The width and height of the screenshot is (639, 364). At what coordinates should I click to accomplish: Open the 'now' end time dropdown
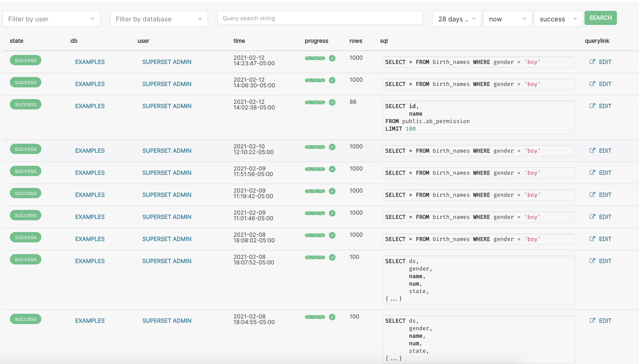tap(507, 19)
